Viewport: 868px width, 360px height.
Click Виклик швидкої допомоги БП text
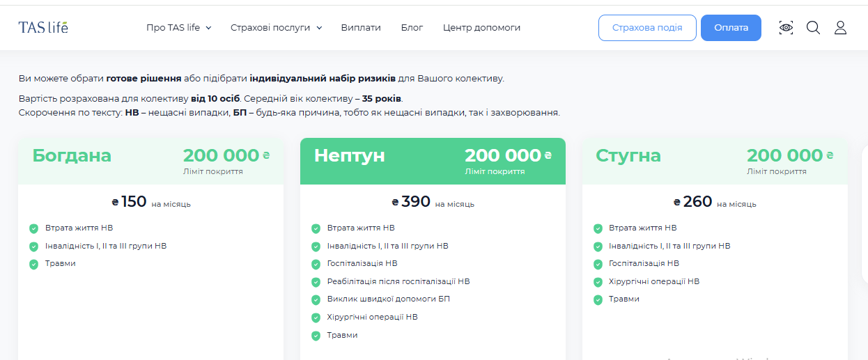[389, 299]
